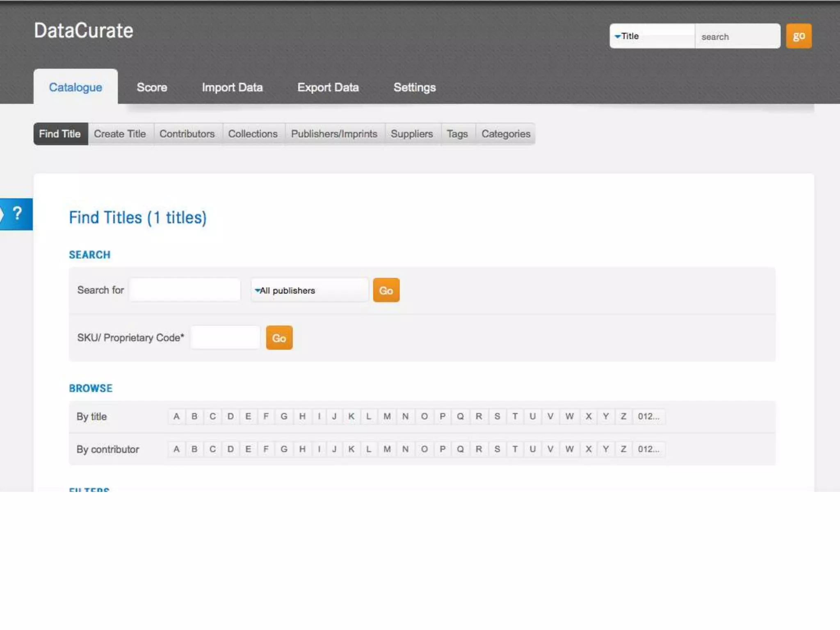Focus the SKU/Proprietary Code input
The height and width of the screenshot is (630, 840).
pos(225,338)
